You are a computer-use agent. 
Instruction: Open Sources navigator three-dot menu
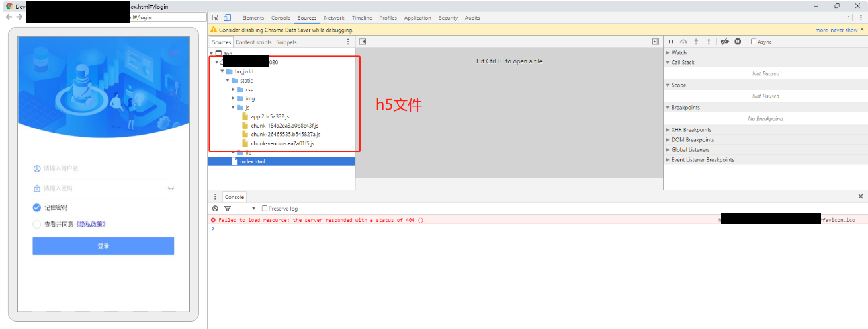point(349,42)
